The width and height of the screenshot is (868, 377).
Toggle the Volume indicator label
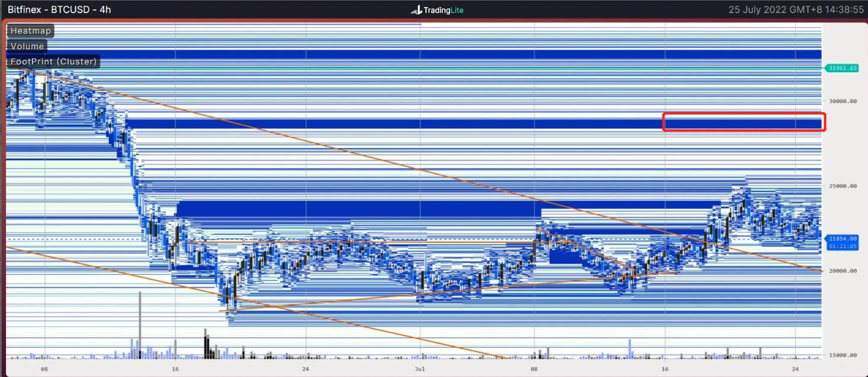(27, 46)
